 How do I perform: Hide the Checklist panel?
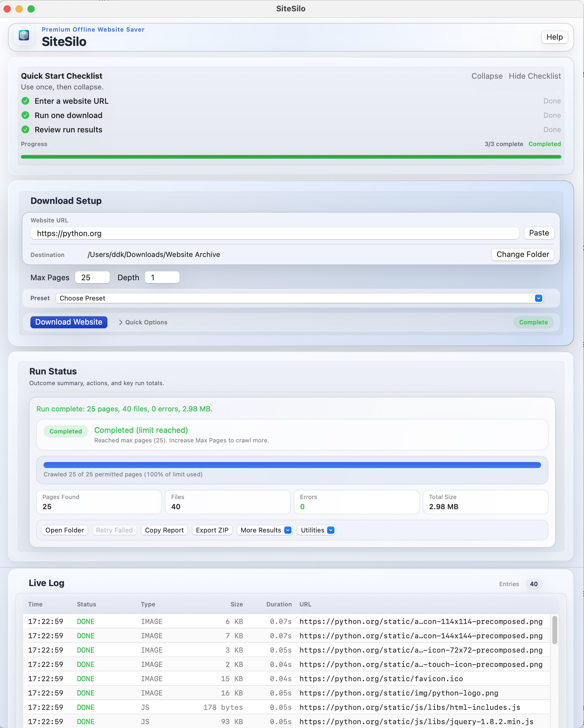(534, 76)
